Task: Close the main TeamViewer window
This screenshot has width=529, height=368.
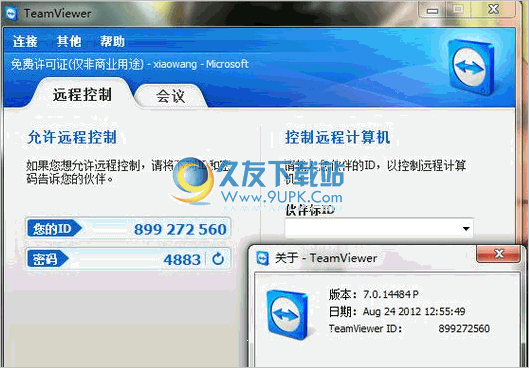Action: [493, 10]
